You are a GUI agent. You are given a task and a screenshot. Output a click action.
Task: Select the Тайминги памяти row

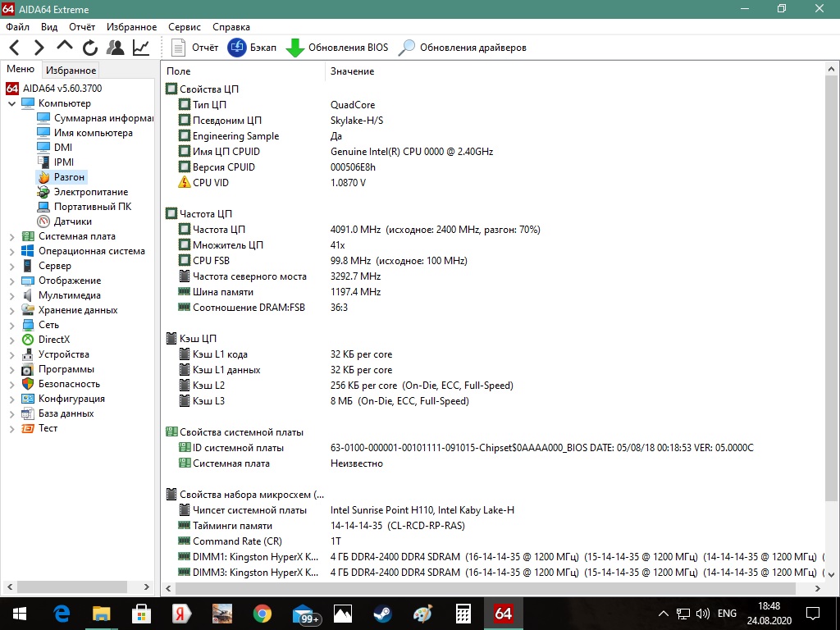[493, 526]
